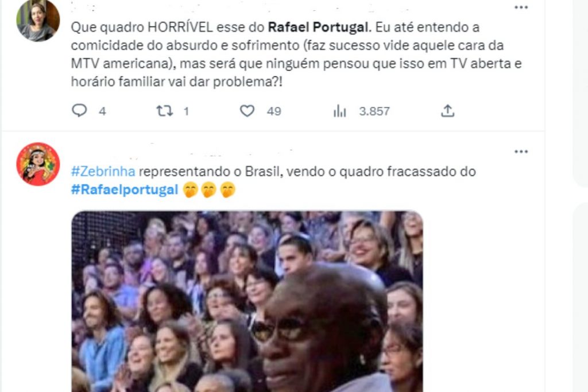Open the #Zebrinha hashtag

tap(103, 171)
